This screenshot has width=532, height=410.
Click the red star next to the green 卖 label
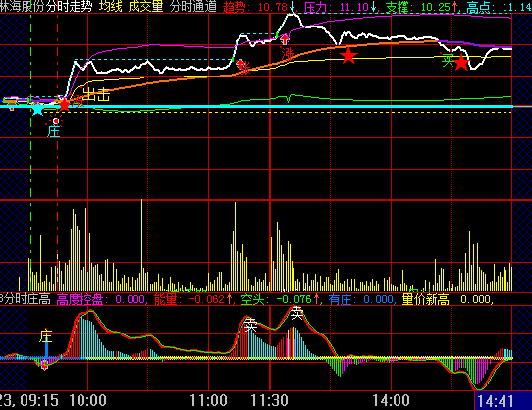[461, 63]
